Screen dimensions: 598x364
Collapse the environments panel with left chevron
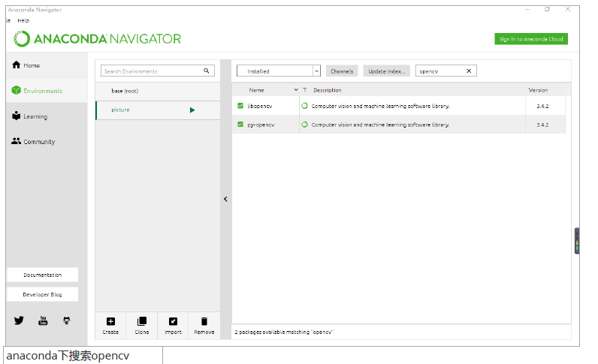[x=226, y=199]
